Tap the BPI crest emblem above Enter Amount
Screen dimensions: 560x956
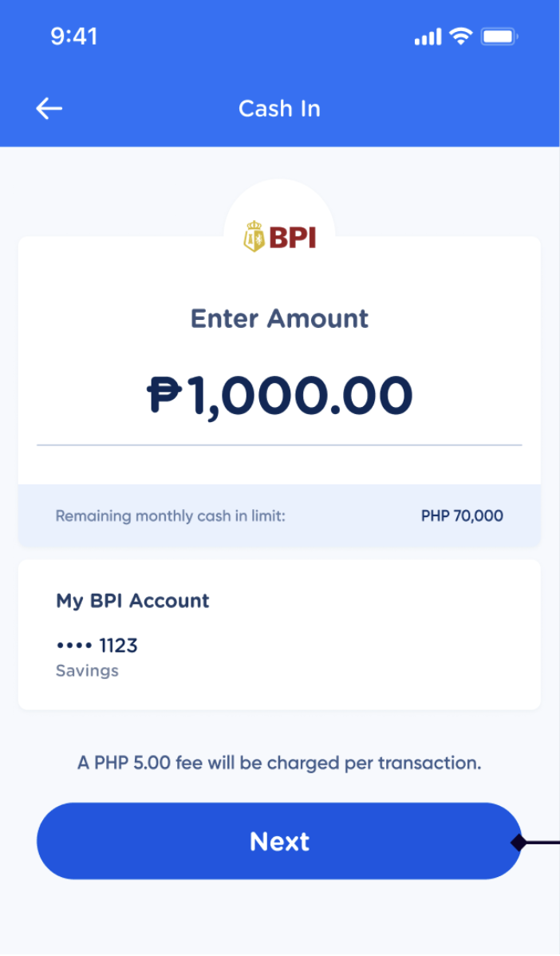click(x=255, y=236)
